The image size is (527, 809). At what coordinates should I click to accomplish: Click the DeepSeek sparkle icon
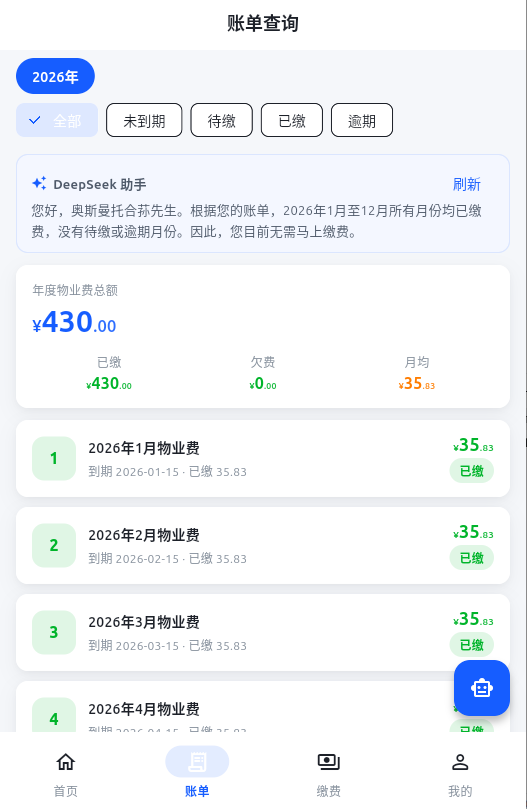pos(39,183)
